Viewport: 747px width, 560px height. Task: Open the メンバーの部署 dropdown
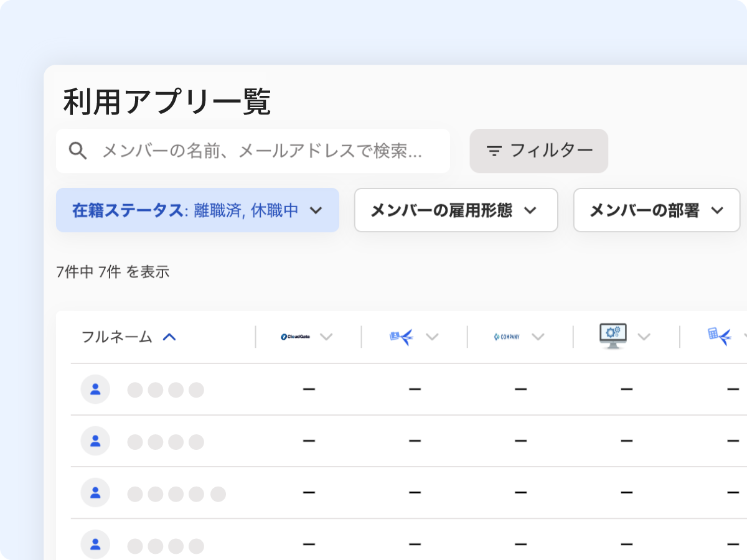[x=656, y=210]
